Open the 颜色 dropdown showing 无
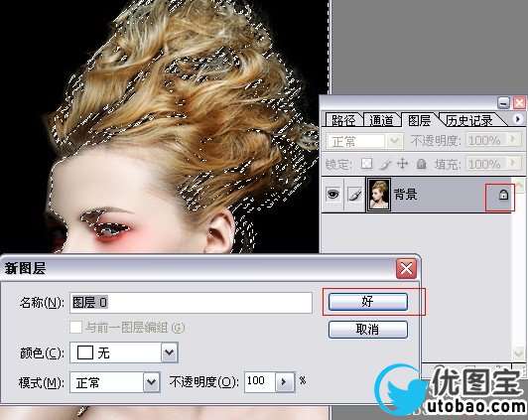This screenshot has width=528, height=420. point(124,352)
